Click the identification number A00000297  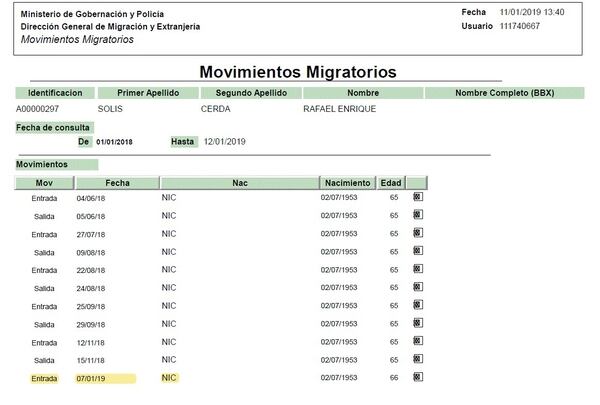click(x=39, y=109)
